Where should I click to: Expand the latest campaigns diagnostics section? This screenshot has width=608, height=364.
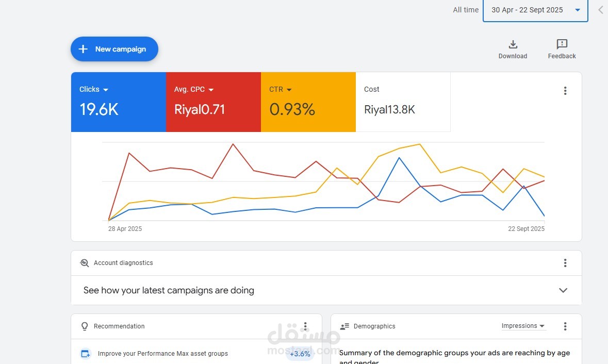click(563, 290)
